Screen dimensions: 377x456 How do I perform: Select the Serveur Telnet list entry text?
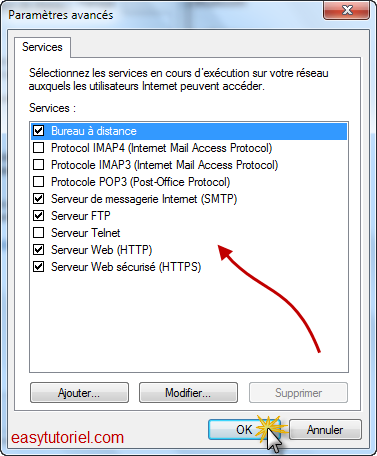tap(86, 233)
